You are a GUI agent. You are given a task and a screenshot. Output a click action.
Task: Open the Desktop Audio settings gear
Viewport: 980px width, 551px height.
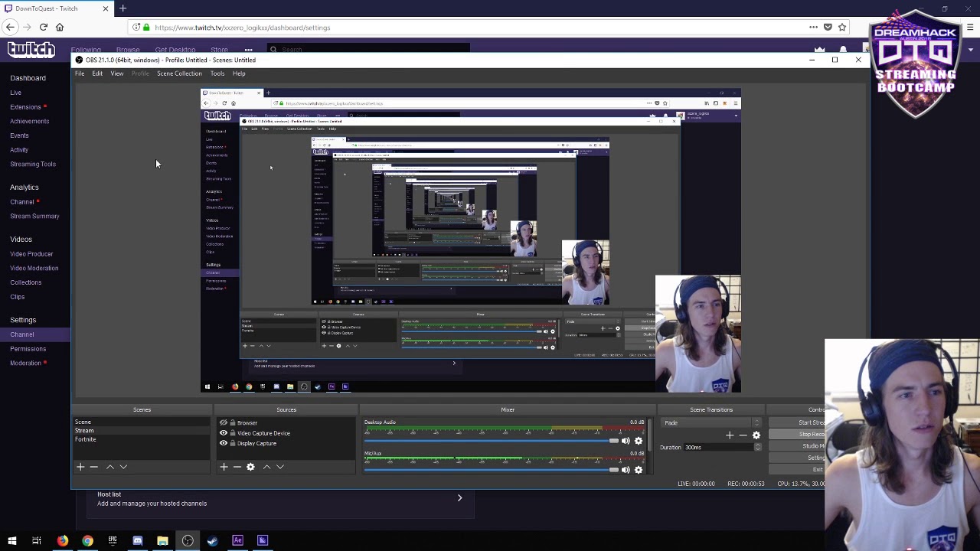click(x=639, y=441)
